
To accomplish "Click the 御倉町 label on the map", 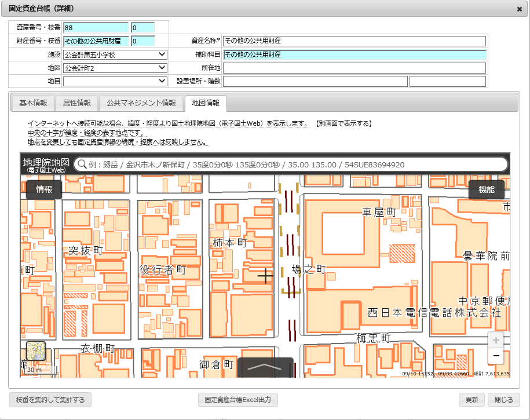I will [216, 364].
